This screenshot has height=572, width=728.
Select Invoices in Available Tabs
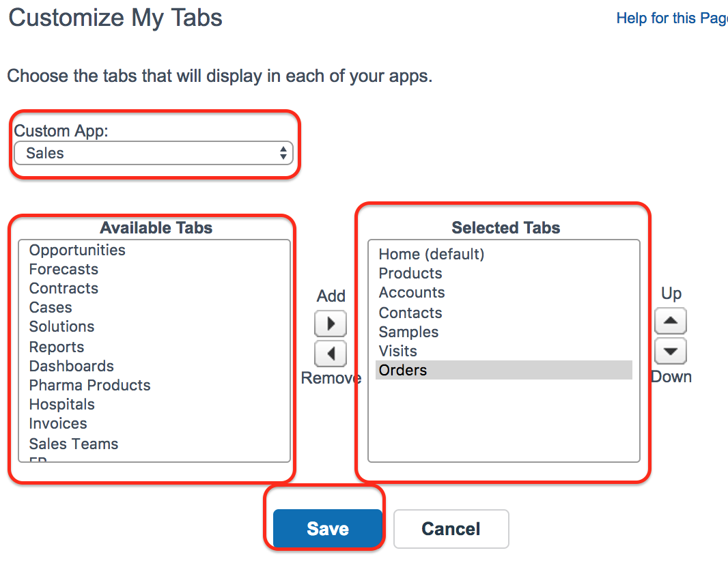point(58,423)
